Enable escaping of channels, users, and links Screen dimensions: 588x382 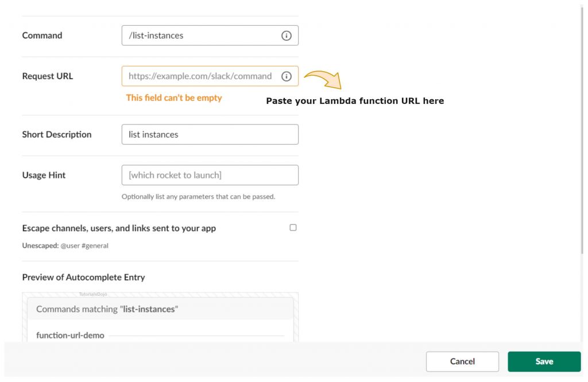click(293, 227)
